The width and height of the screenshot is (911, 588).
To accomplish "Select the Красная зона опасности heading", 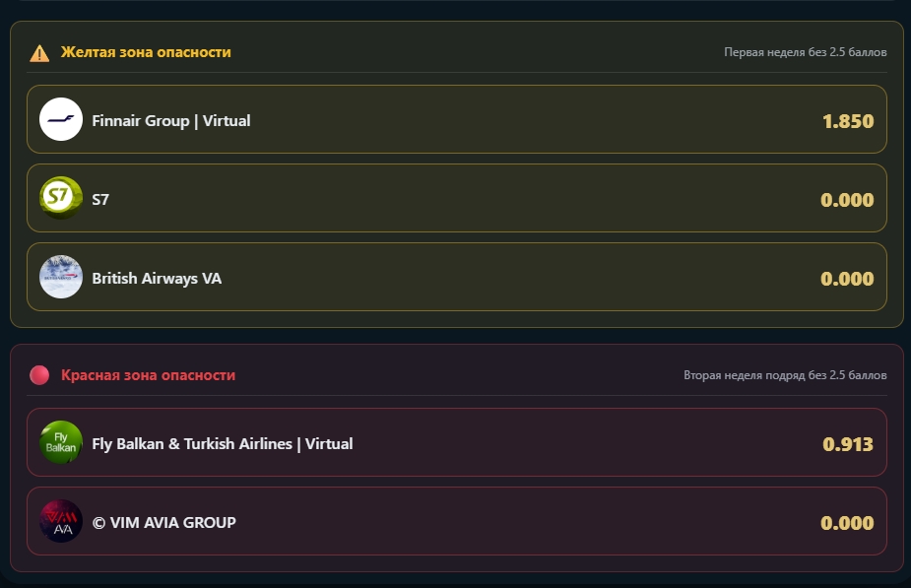I will (x=148, y=375).
